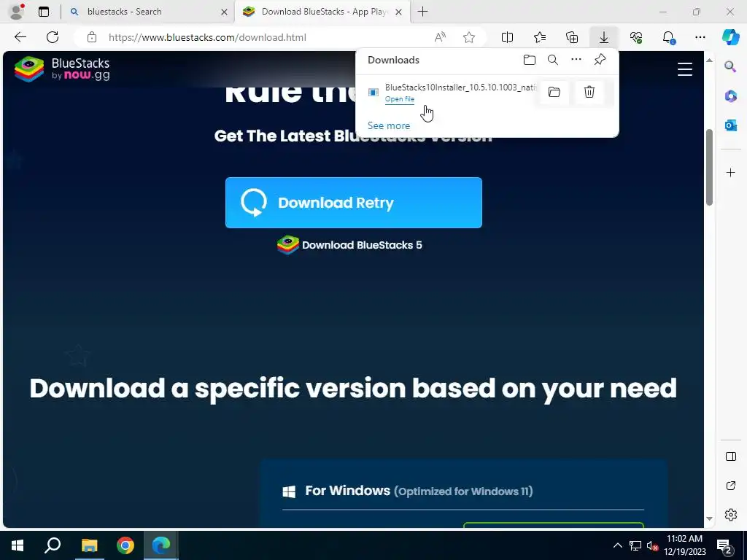Viewport: 747px width, 560px height.
Task: Open the sidebar settings gear
Action: tap(730, 515)
